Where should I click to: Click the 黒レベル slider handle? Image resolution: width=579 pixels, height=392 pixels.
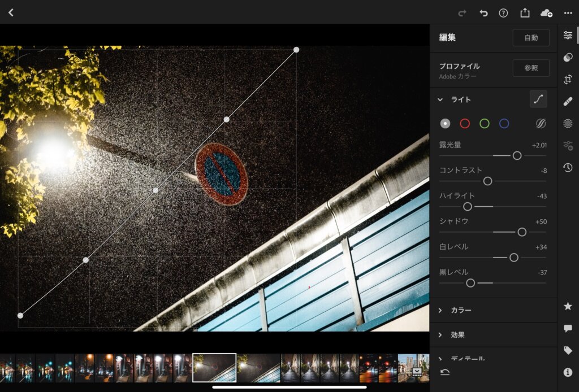pos(470,283)
